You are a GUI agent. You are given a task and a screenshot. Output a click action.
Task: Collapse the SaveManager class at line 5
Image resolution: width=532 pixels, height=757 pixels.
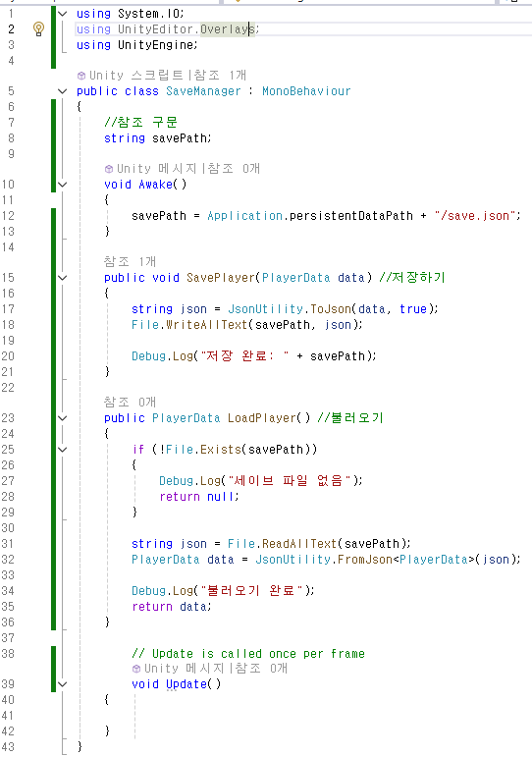point(62,90)
